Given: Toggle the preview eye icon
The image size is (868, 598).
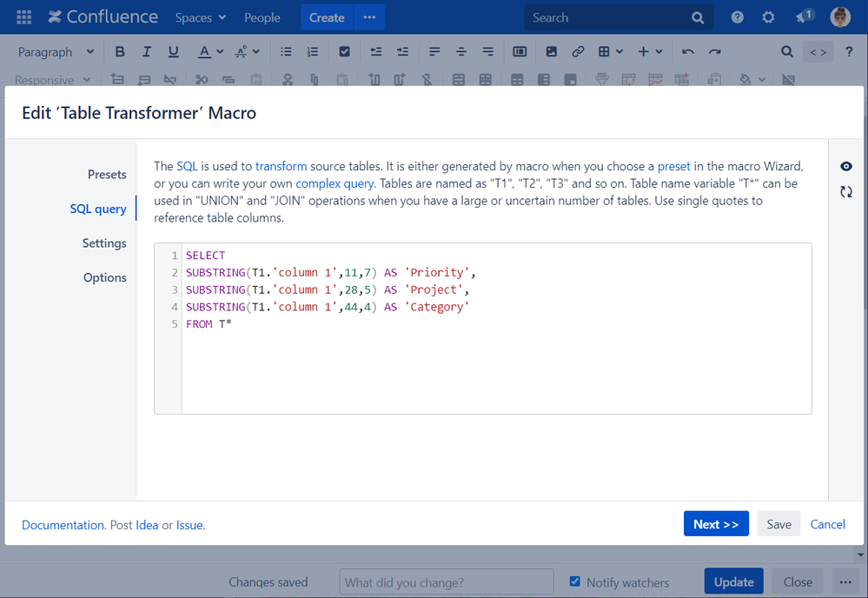Looking at the screenshot, I should 846,167.
